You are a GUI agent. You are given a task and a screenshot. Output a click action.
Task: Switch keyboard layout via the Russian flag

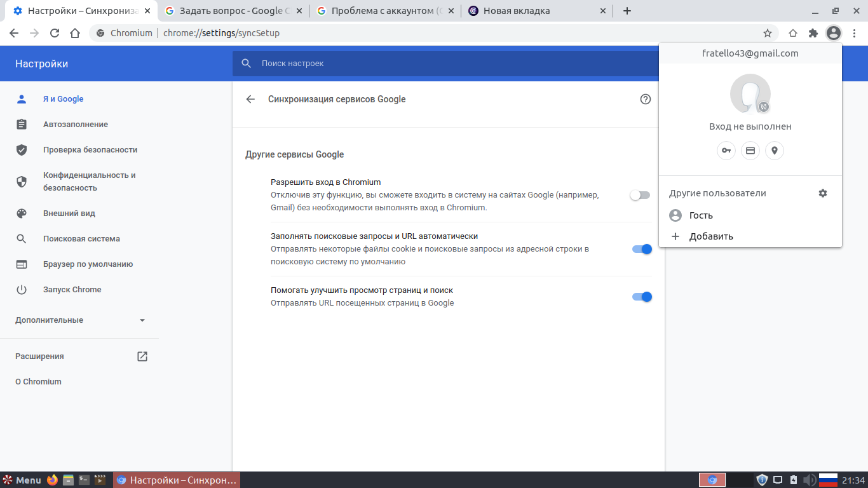[828, 480]
